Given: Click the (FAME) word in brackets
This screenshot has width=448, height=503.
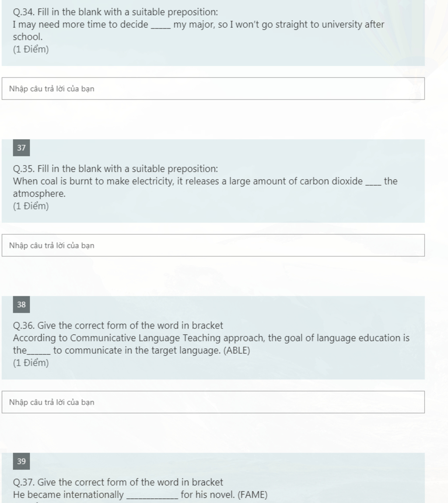Looking at the screenshot, I should coord(252,495).
